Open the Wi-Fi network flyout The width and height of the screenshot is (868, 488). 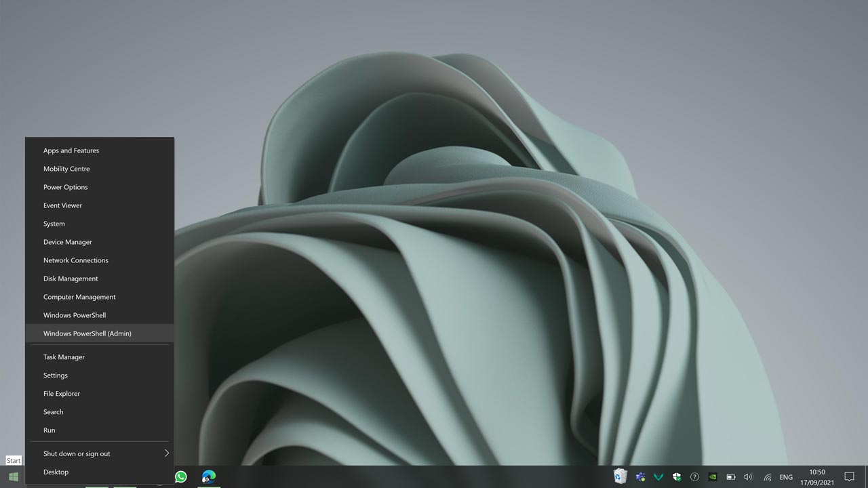(768, 476)
